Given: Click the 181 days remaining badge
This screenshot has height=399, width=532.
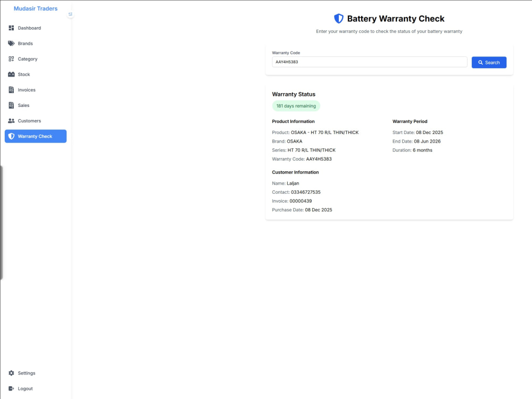Looking at the screenshot, I should pyautogui.click(x=296, y=106).
